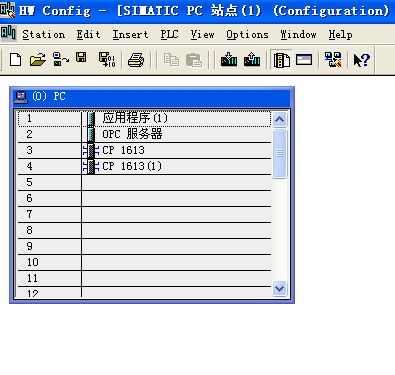This screenshot has width=395, height=375.
Task: Click slot number 3 cell
Action: point(49,151)
